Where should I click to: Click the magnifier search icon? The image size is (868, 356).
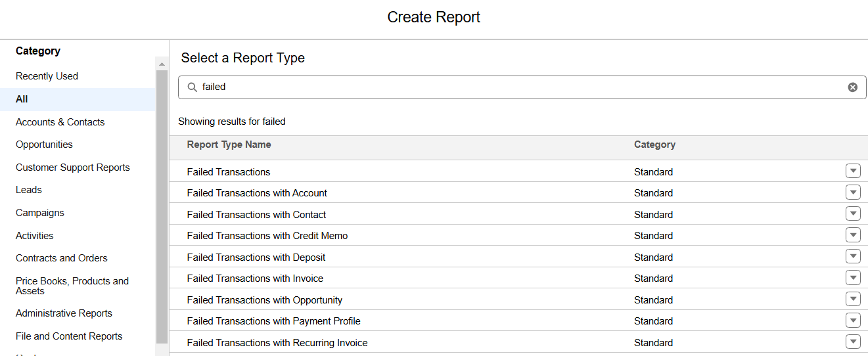pyautogui.click(x=193, y=87)
